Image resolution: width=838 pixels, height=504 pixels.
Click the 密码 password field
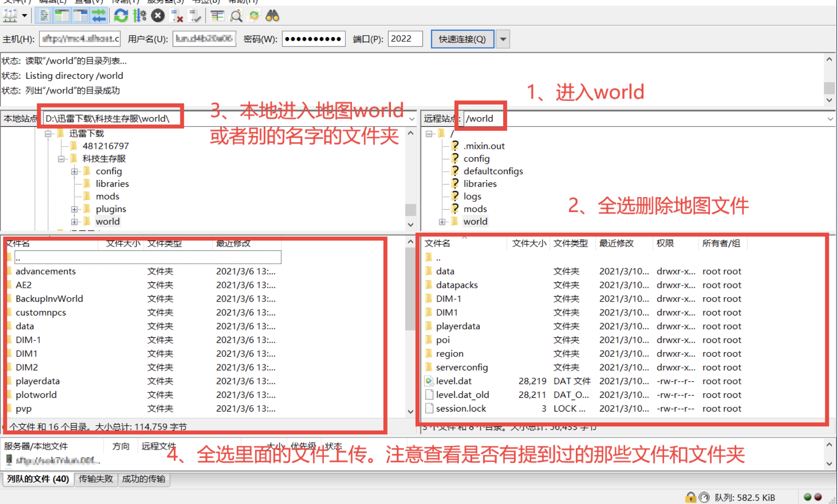[314, 39]
